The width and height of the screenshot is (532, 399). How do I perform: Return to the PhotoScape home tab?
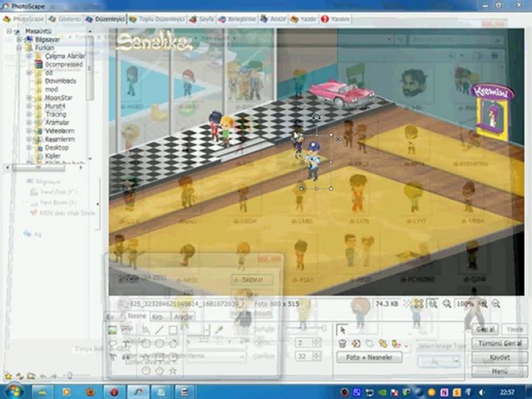pos(24,19)
